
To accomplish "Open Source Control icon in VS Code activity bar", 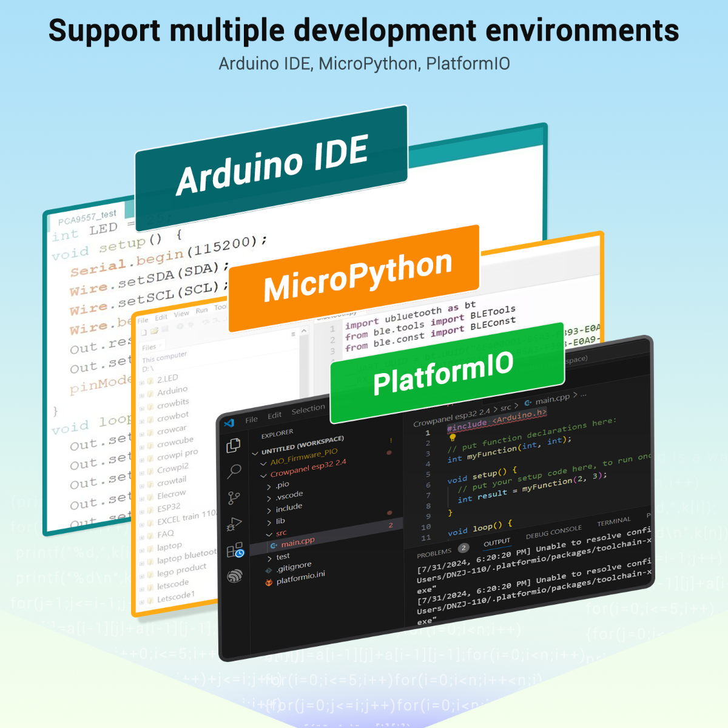I will coord(234,498).
